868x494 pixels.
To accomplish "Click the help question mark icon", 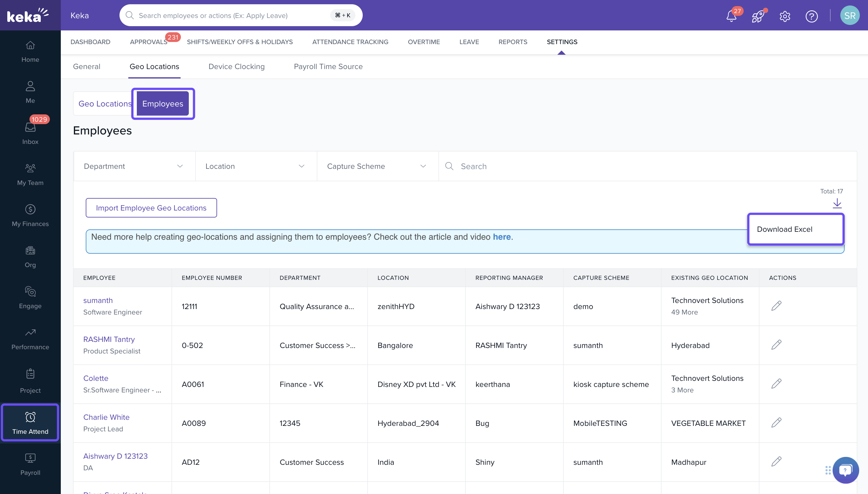I will click(811, 16).
